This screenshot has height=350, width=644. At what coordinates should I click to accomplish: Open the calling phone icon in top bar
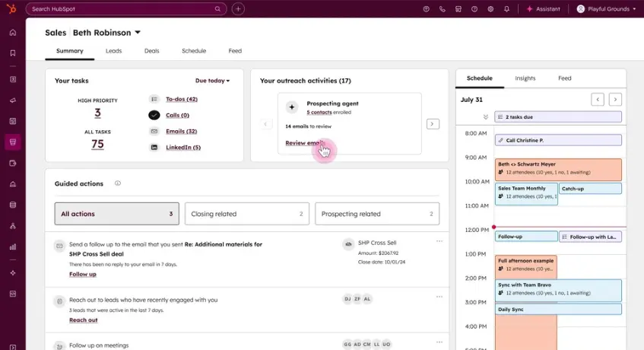pyautogui.click(x=443, y=9)
